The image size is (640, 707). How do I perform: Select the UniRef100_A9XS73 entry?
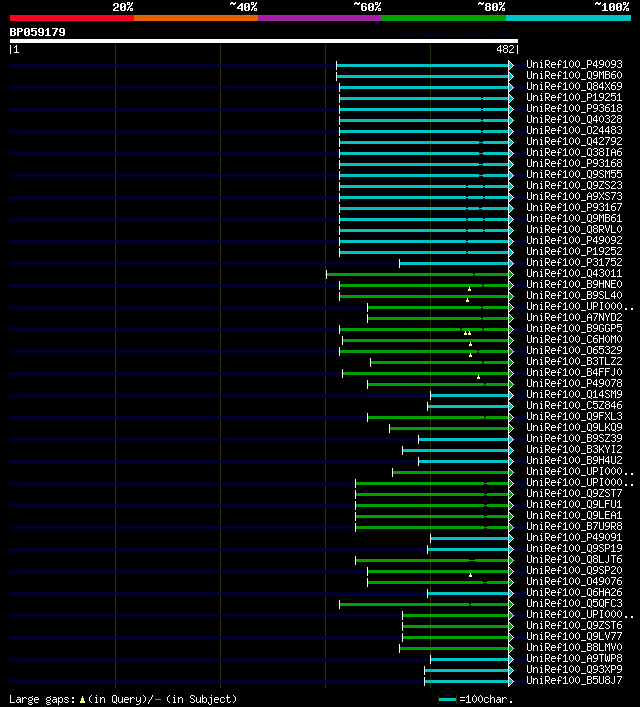pyautogui.click(x=574, y=197)
